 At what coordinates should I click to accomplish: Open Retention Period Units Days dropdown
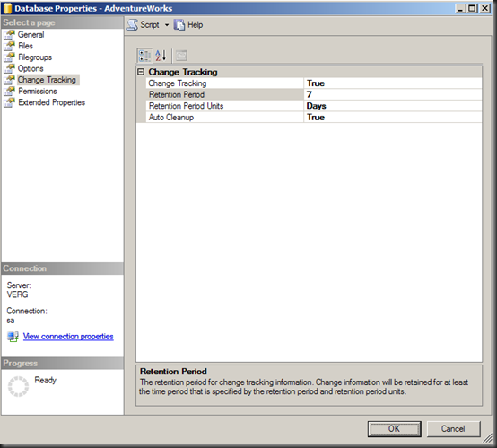[x=392, y=106]
